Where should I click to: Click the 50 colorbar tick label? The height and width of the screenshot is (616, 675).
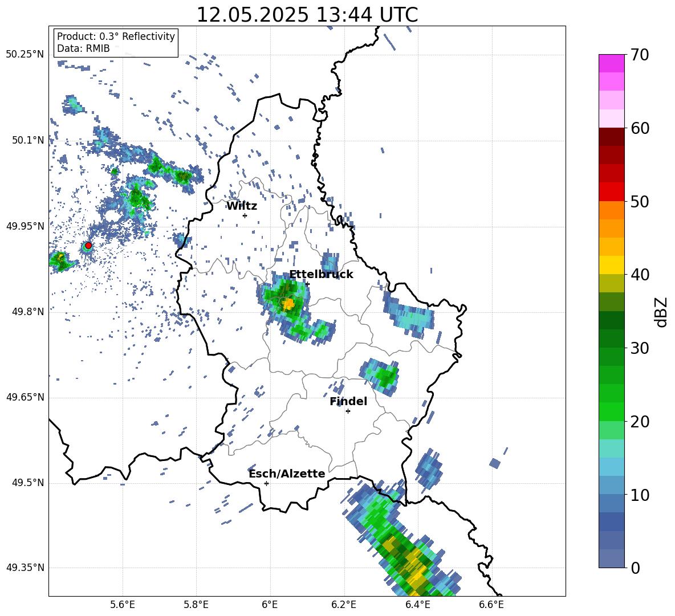(639, 202)
